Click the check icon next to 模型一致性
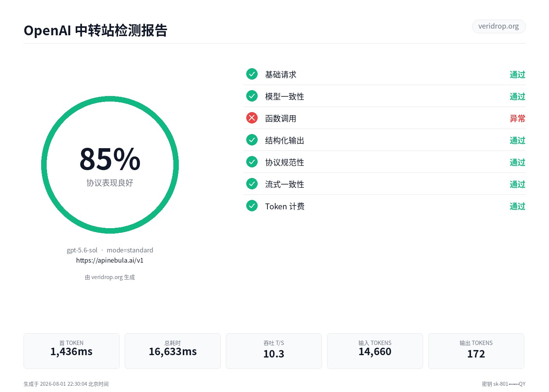549x392 pixels. (252, 96)
